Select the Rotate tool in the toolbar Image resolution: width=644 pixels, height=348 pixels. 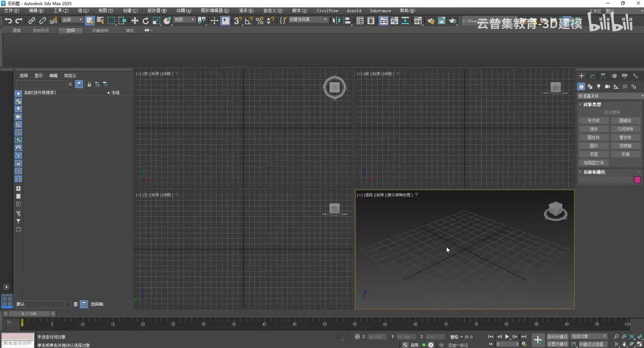(146, 21)
